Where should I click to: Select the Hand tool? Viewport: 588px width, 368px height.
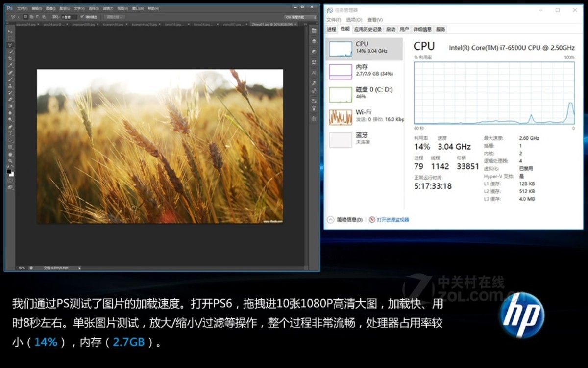click(10, 154)
